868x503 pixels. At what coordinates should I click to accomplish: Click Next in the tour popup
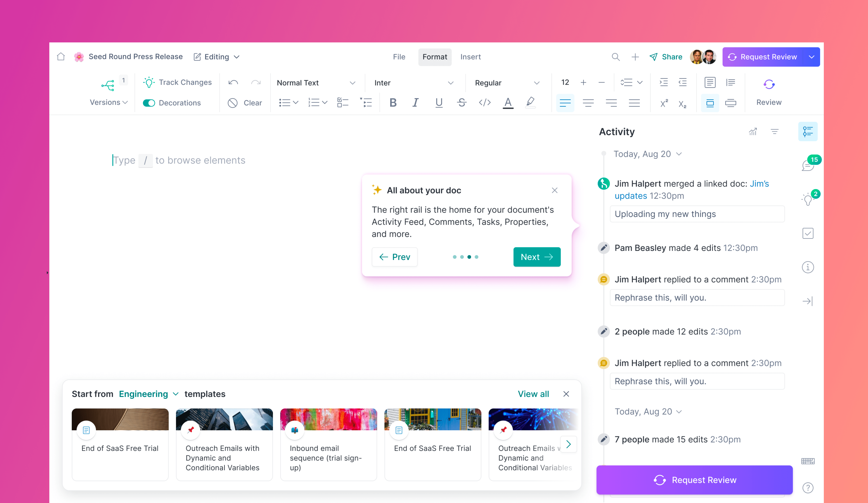(x=537, y=257)
